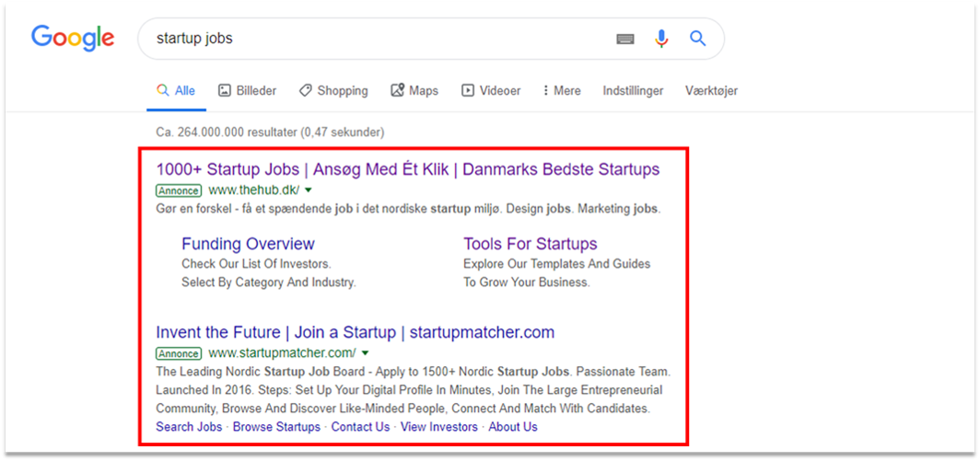
Task: Open the Tools For Startups sitelink
Action: click(x=530, y=244)
